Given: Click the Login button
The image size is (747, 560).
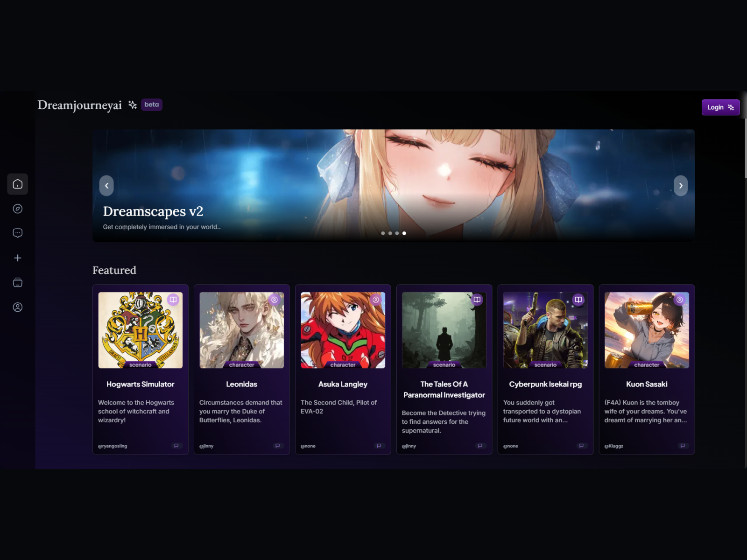Looking at the screenshot, I should click(x=720, y=107).
